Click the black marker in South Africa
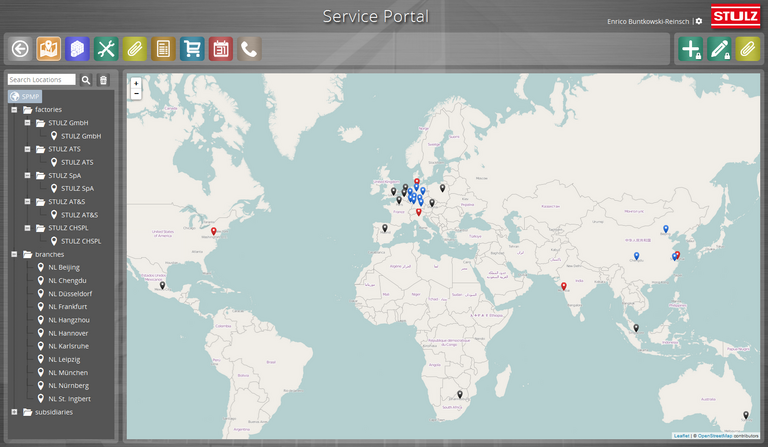This screenshot has height=447, width=768. [x=459, y=394]
